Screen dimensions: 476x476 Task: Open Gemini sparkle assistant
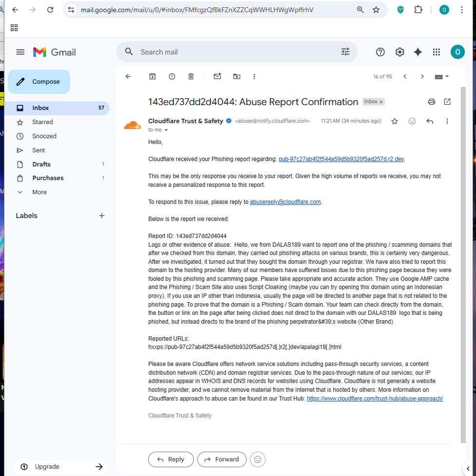418,52
